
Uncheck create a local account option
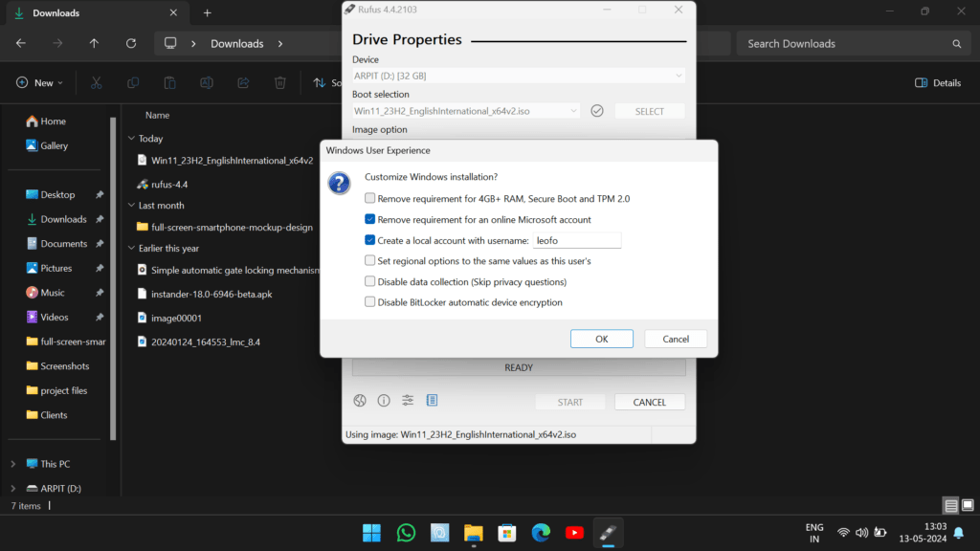tap(370, 240)
